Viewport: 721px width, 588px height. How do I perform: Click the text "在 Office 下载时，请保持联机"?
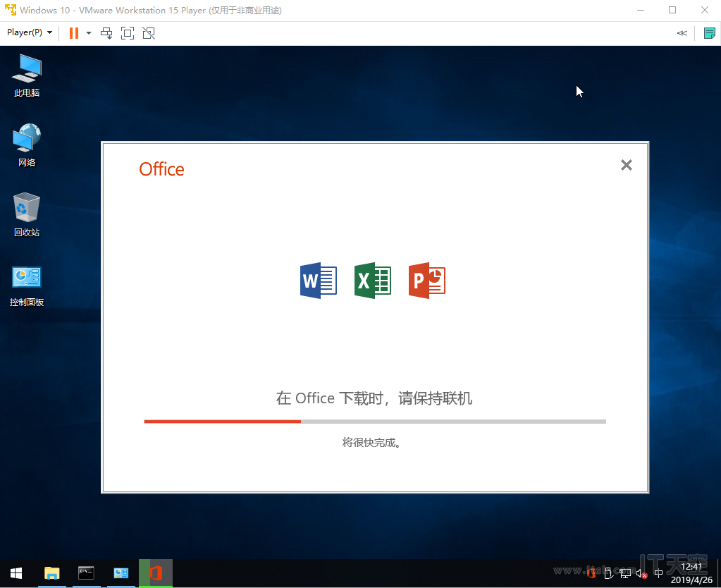click(x=374, y=398)
